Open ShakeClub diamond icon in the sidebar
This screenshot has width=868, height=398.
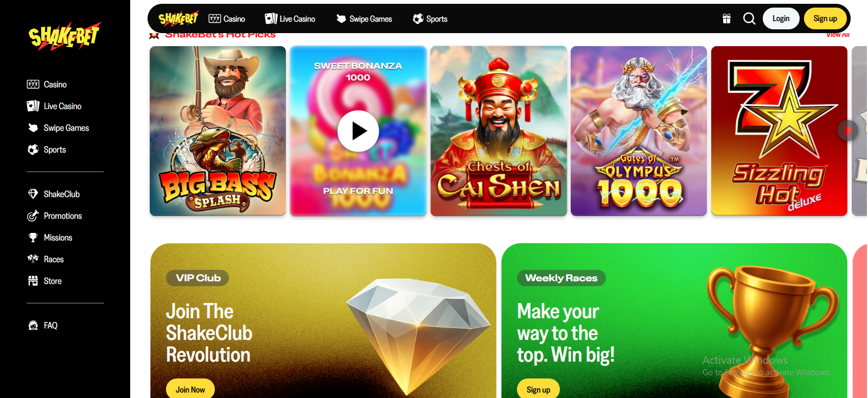pyautogui.click(x=33, y=194)
